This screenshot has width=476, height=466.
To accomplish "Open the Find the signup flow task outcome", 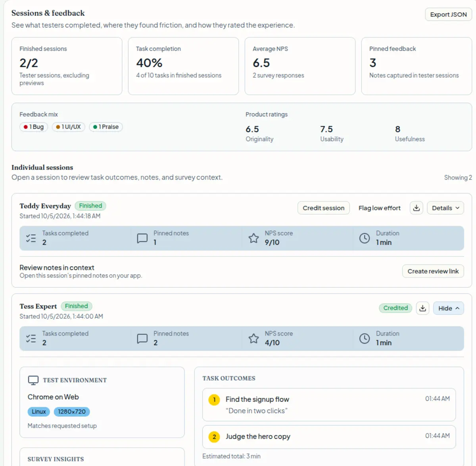I will (329, 405).
